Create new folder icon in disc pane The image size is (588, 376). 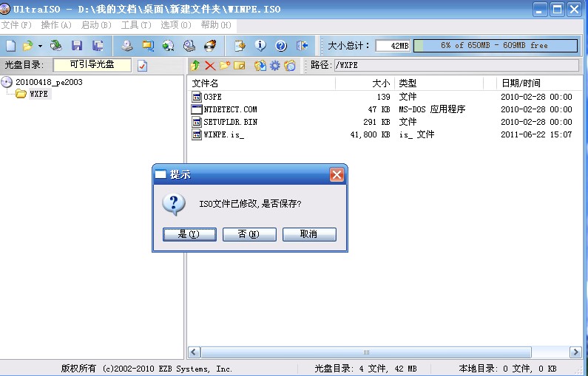click(x=225, y=66)
